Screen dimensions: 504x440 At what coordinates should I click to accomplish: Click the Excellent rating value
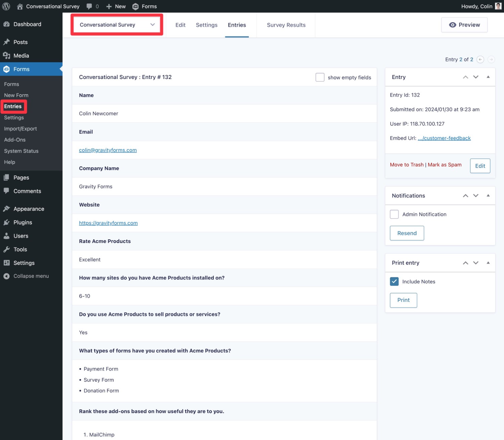click(90, 259)
